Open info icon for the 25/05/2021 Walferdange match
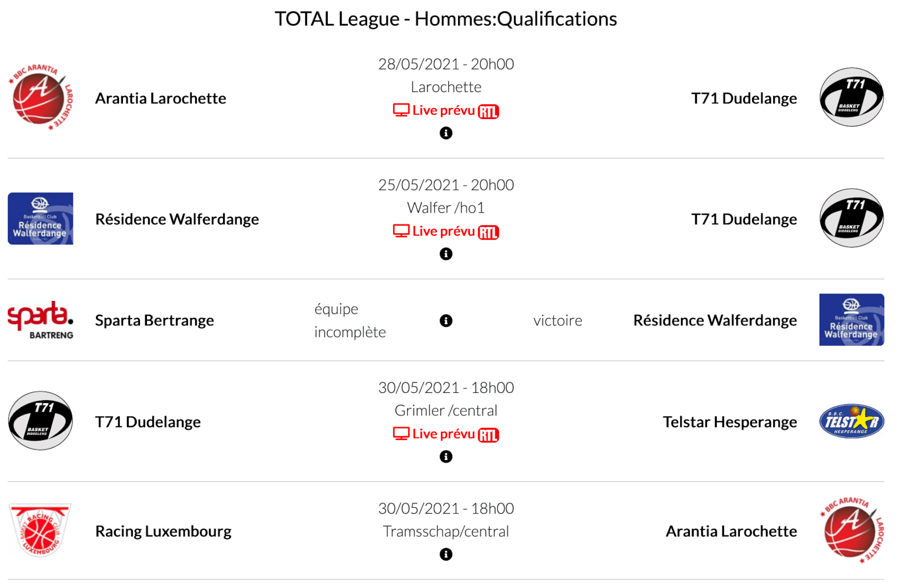This screenshot has width=899, height=588. (x=446, y=254)
